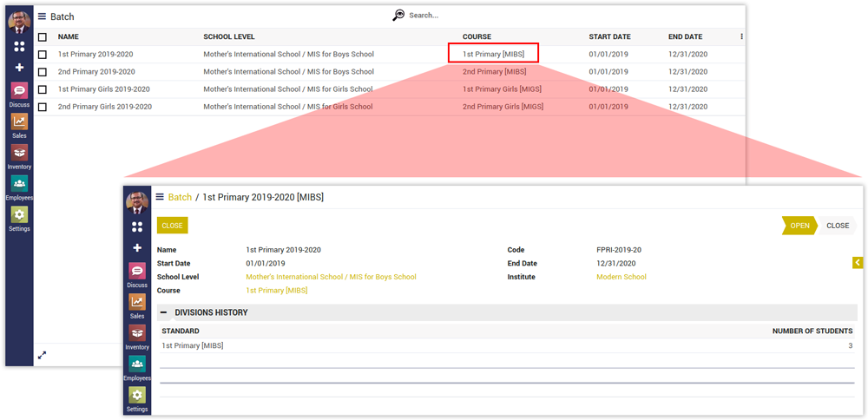The height and width of the screenshot is (420, 868).
Task: Collapse the Divisions History section
Action: point(163,312)
